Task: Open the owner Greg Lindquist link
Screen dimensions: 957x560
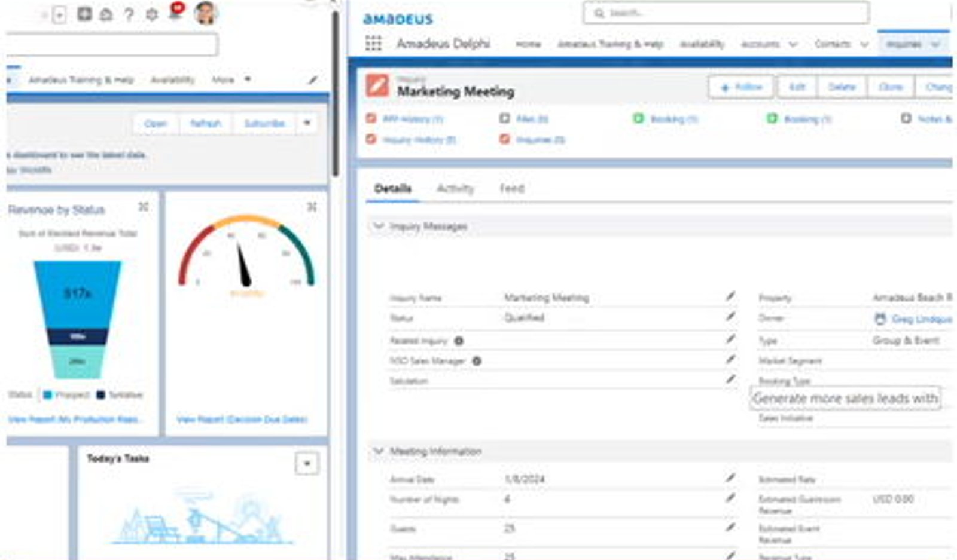Action: pos(921,319)
